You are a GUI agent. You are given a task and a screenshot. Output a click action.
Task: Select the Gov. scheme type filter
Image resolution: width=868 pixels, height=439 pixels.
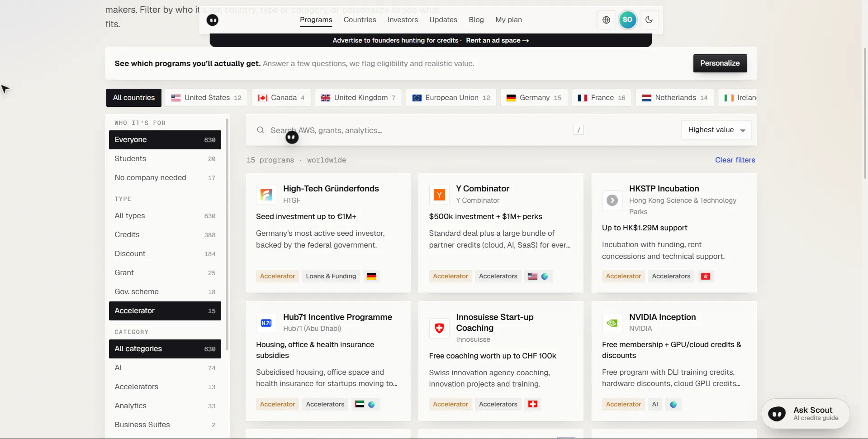[165, 292]
